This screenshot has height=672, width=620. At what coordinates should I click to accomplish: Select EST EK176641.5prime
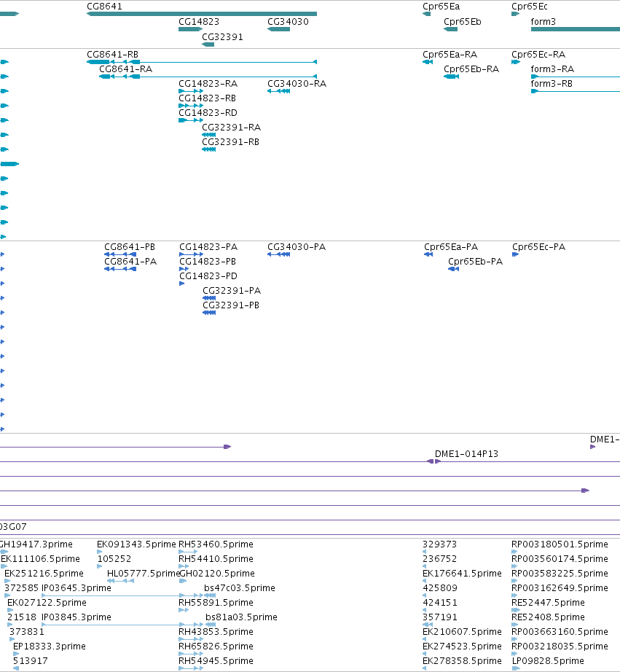coord(424,581)
